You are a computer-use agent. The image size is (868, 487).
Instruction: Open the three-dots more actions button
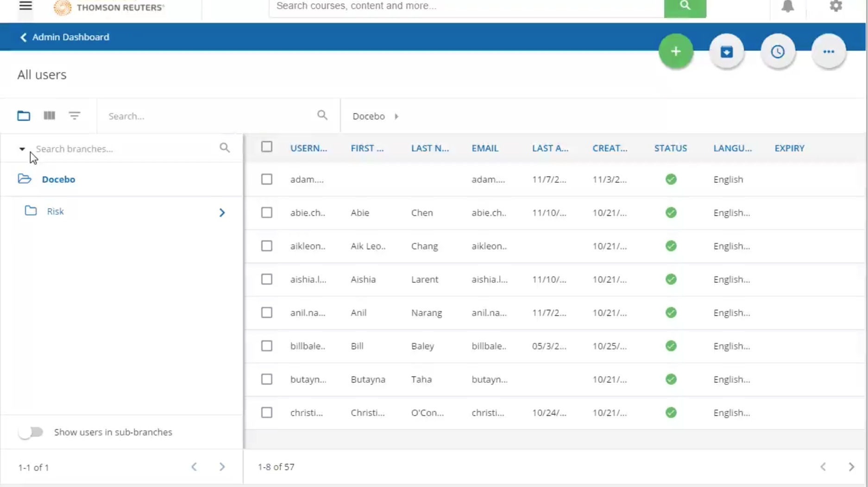(x=828, y=51)
